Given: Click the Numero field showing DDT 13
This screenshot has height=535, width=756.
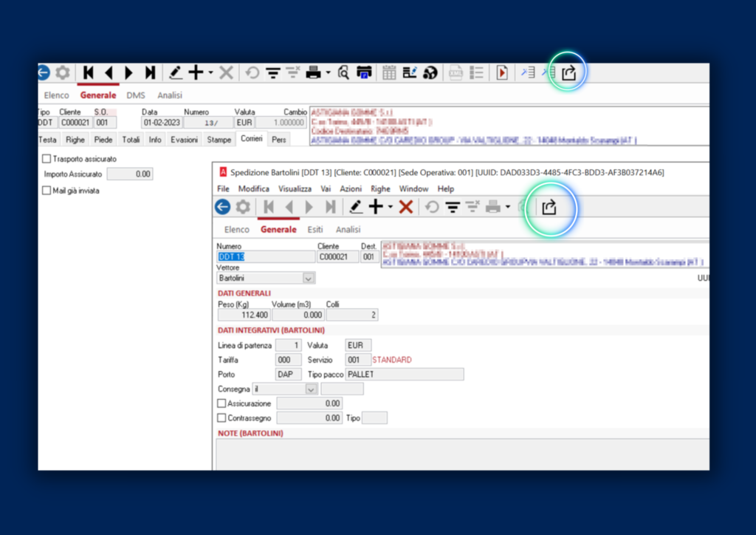Looking at the screenshot, I should [266, 257].
